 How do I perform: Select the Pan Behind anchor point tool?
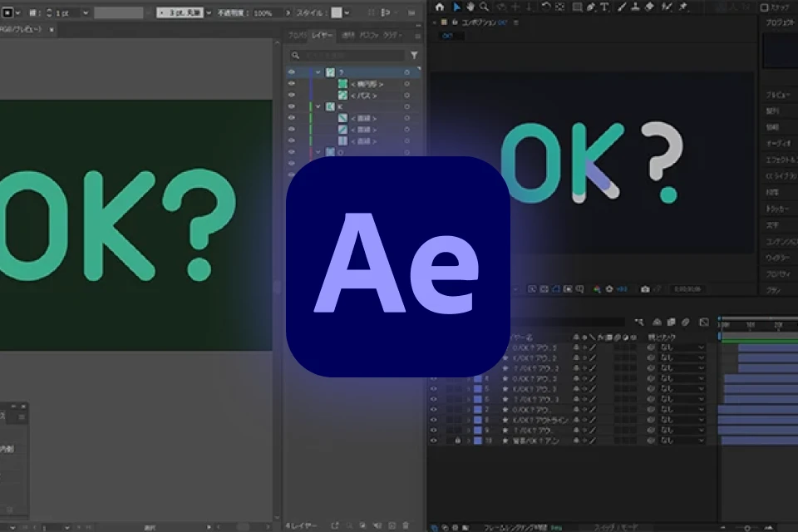pos(559,7)
